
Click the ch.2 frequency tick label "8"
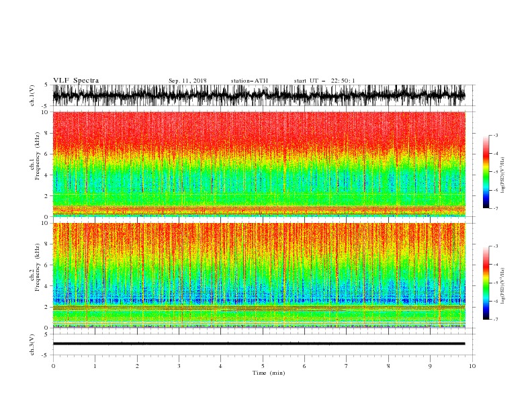[46, 244]
